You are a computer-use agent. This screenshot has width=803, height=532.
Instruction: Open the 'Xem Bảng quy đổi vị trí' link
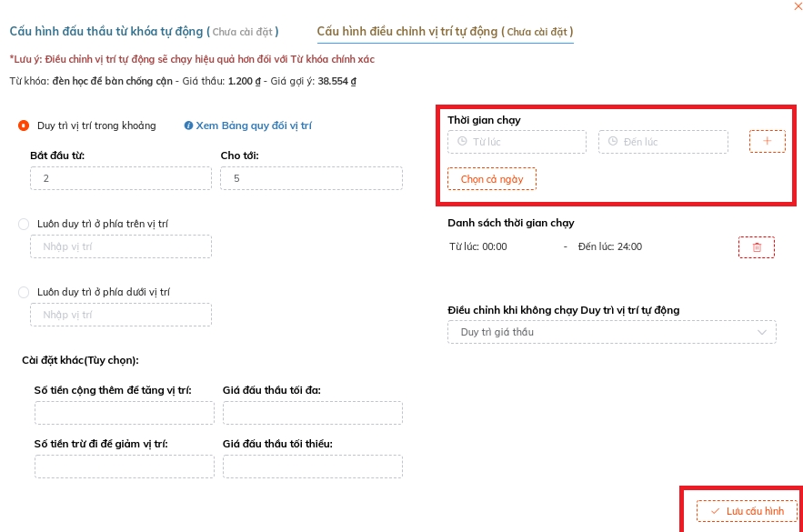[x=253, y=126]
